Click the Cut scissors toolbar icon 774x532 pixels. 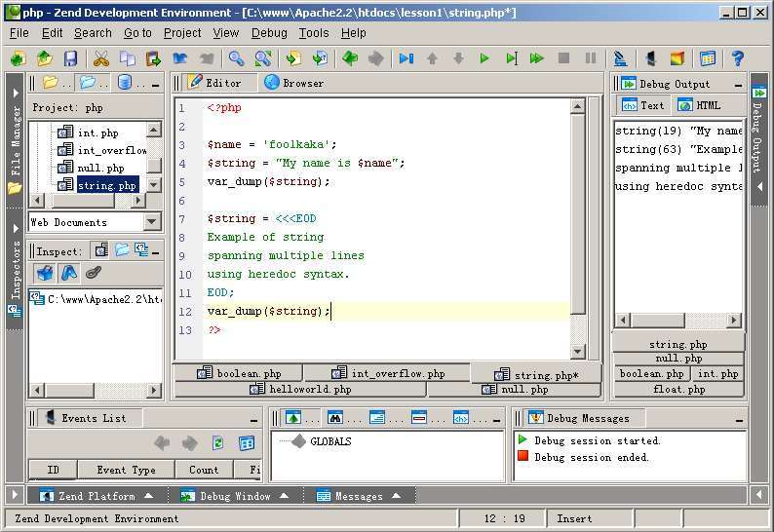[x=100, y=58]
